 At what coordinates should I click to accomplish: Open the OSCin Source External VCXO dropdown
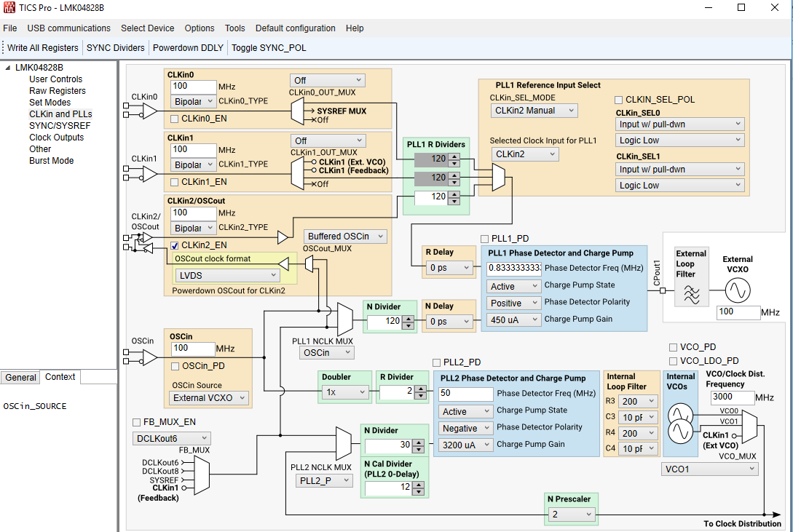(x=208, y=398)
